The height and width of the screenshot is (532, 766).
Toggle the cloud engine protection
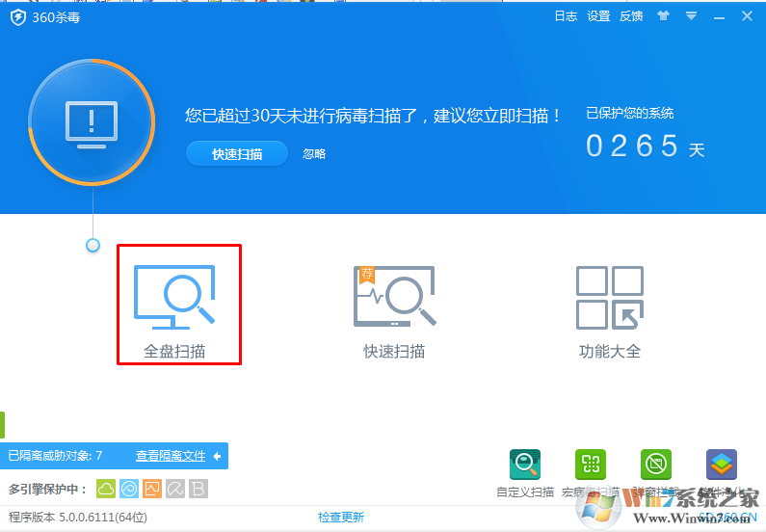(106, 489)
